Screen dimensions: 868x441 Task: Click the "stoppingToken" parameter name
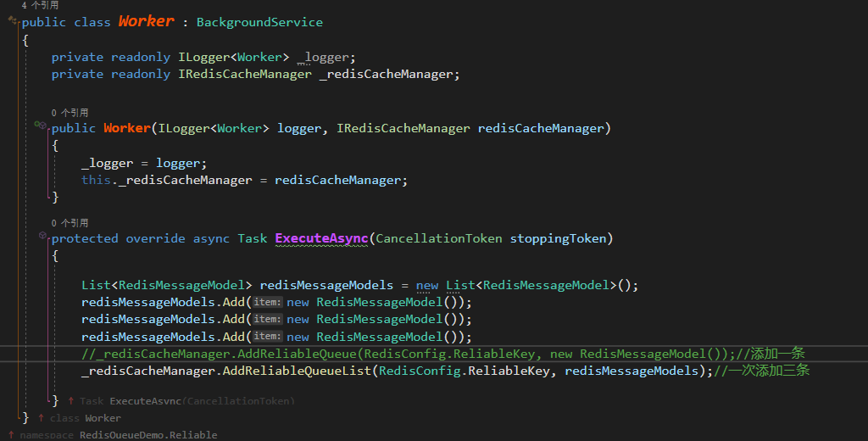click(558, 239)
